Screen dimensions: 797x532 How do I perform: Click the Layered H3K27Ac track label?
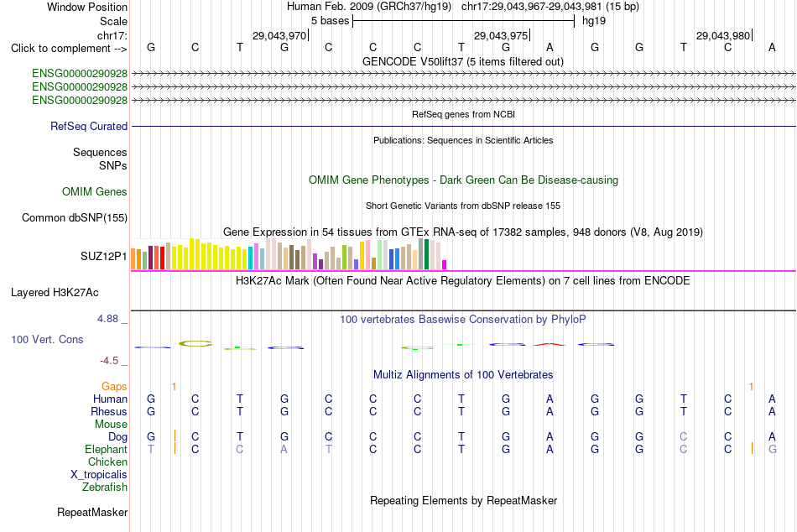click(55, 293)
